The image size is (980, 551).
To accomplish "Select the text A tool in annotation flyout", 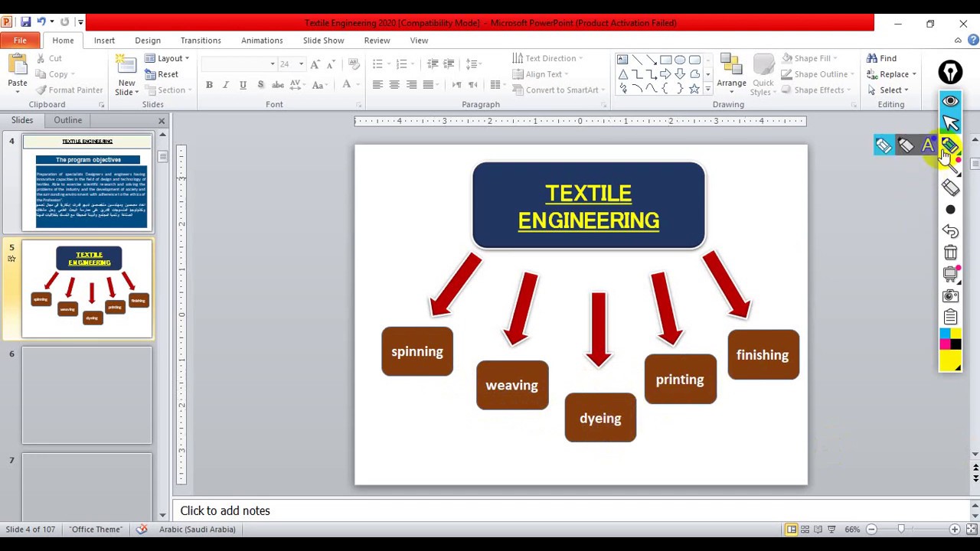I will 928,145.
